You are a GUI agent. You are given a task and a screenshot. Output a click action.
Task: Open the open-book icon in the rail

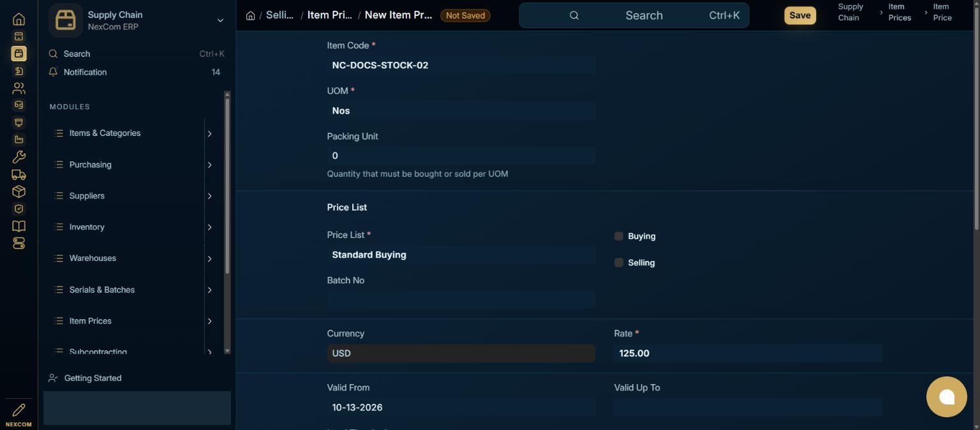click(19, 226)
